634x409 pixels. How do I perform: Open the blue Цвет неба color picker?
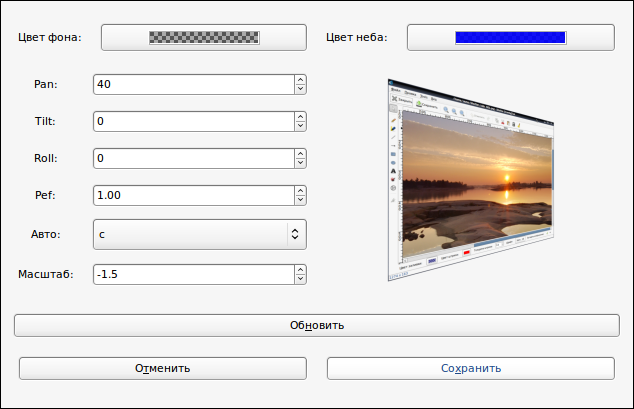(511, 38)
